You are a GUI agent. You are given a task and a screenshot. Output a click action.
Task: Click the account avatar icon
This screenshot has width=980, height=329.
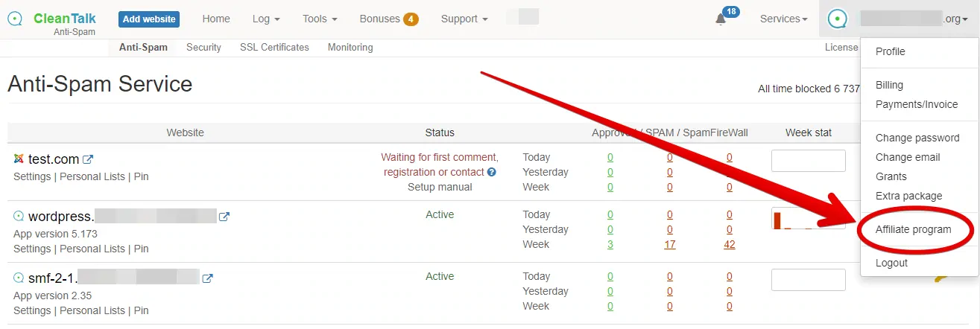tap(838, 19)
